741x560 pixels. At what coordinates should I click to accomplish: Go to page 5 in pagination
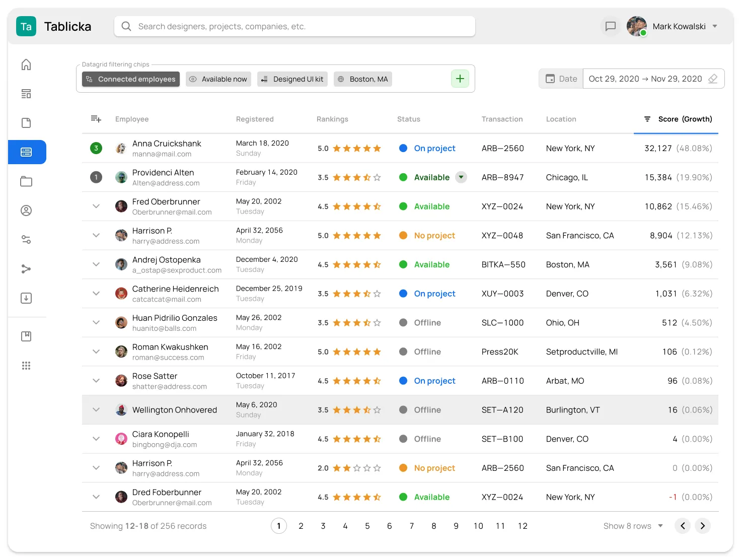[367, 526]
